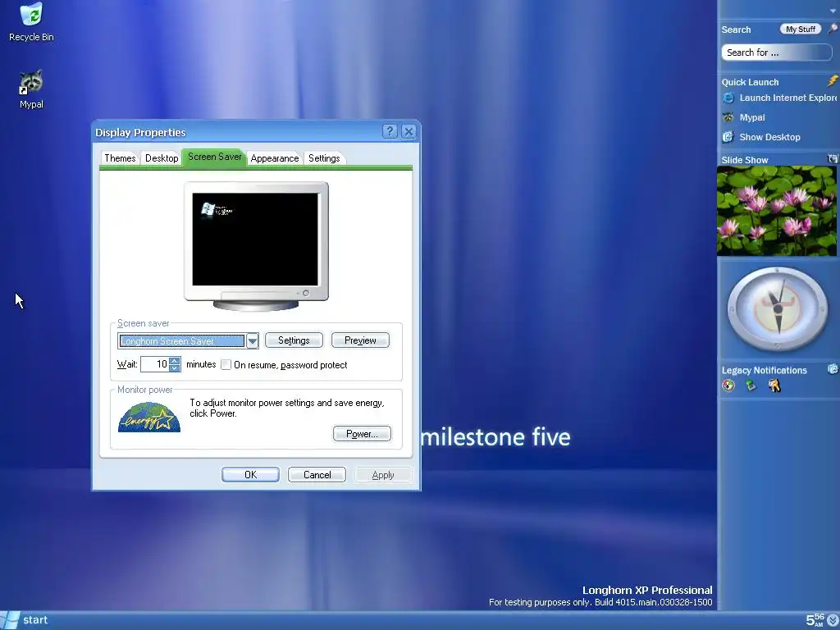Click the start button label

[x=35, y=620]
